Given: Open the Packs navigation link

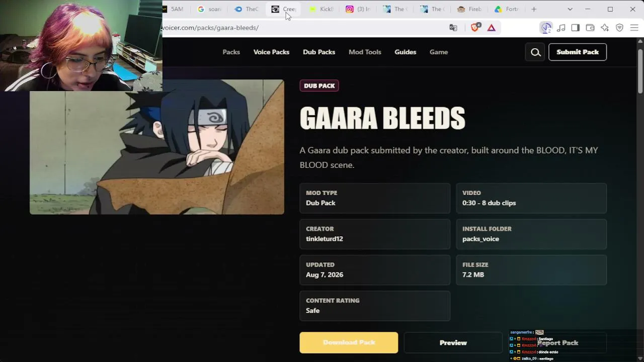Looking at the screenshot, I should (x=231, y=52).
